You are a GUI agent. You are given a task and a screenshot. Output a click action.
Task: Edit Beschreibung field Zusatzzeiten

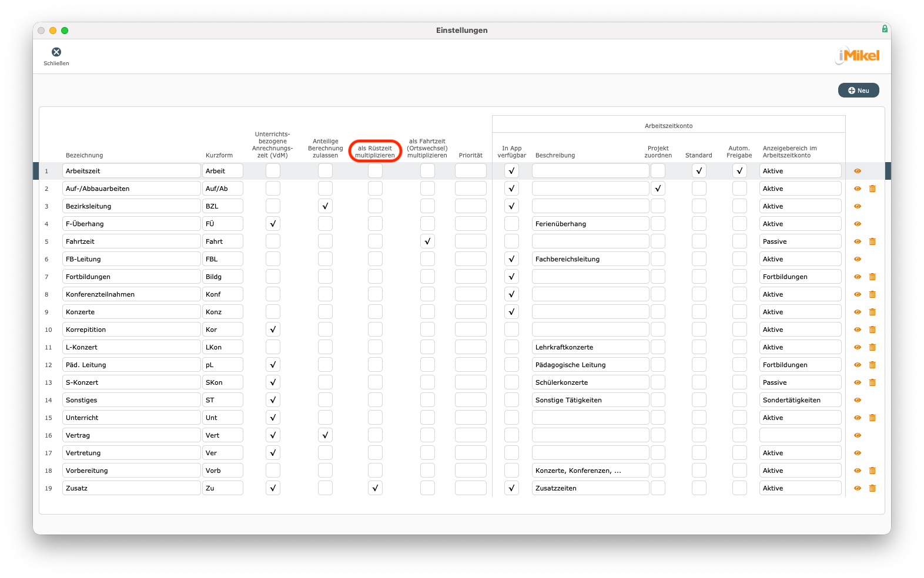(x=591, y=488)
